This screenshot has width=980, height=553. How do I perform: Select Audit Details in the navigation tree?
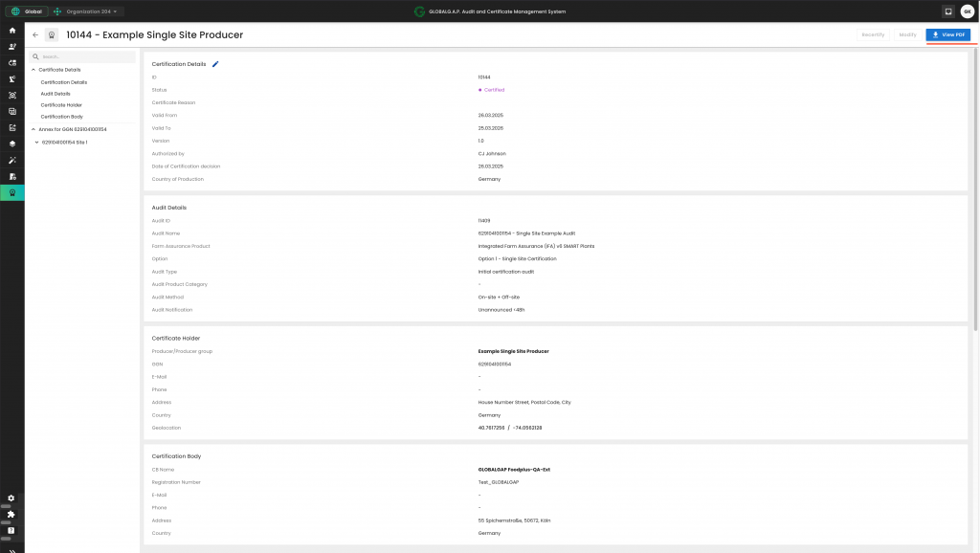coord(56,94)
